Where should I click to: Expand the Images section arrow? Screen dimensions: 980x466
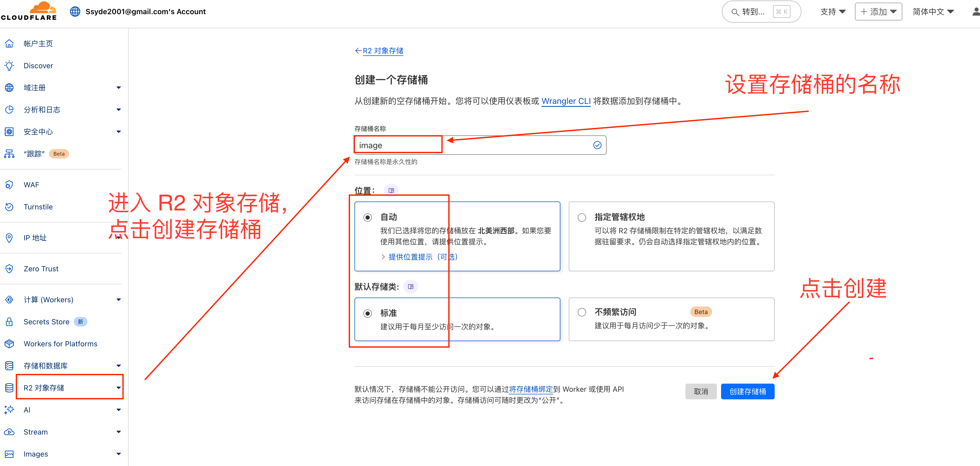pos(119,454)
